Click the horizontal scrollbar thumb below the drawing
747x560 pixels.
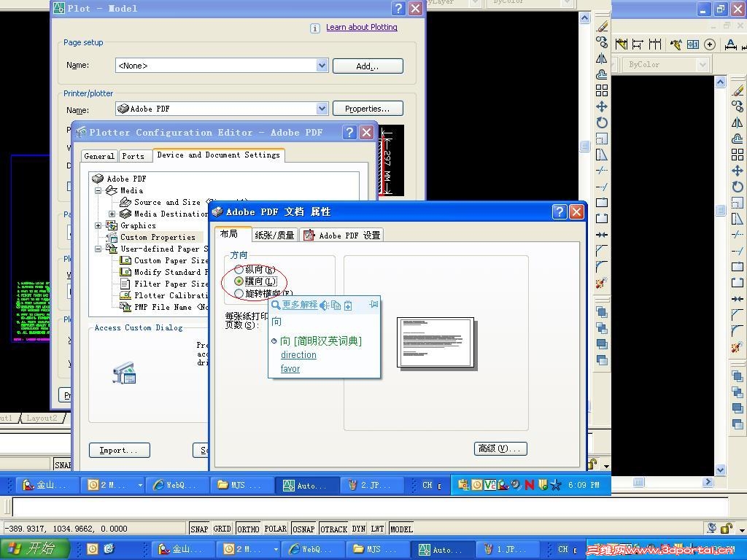click(638, 482)
